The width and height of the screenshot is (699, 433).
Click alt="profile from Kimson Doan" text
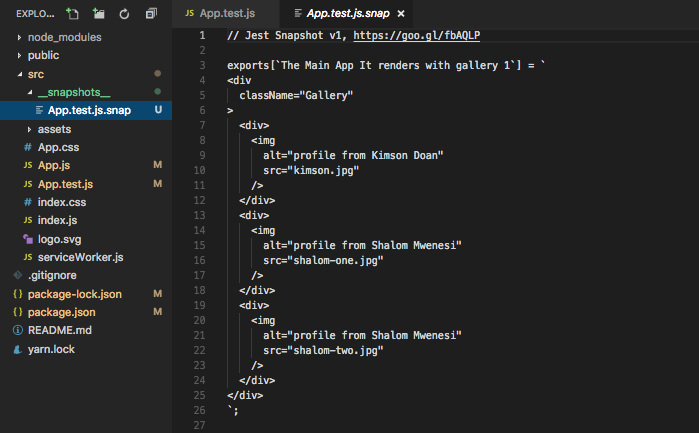(353, 156)
